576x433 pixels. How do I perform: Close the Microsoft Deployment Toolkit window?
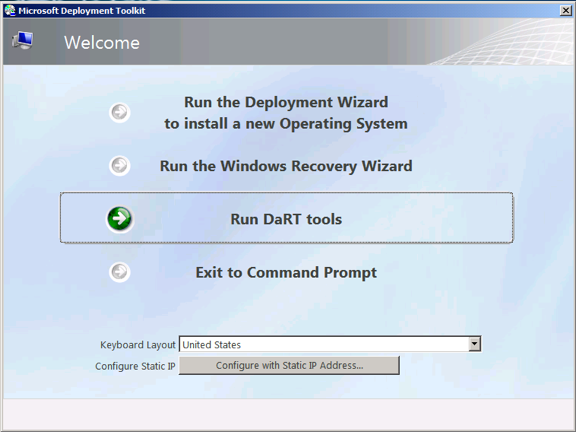click(x=565, y=11)
